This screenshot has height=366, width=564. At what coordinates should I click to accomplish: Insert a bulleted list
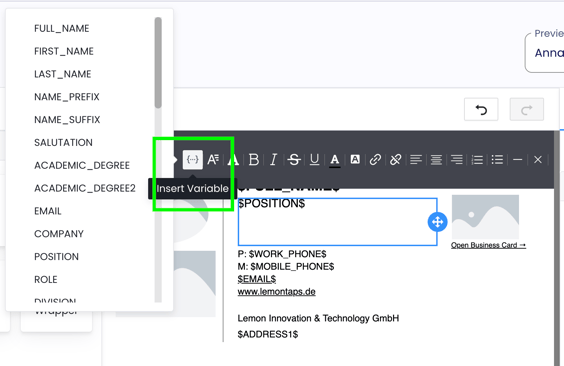click(497, 159)
